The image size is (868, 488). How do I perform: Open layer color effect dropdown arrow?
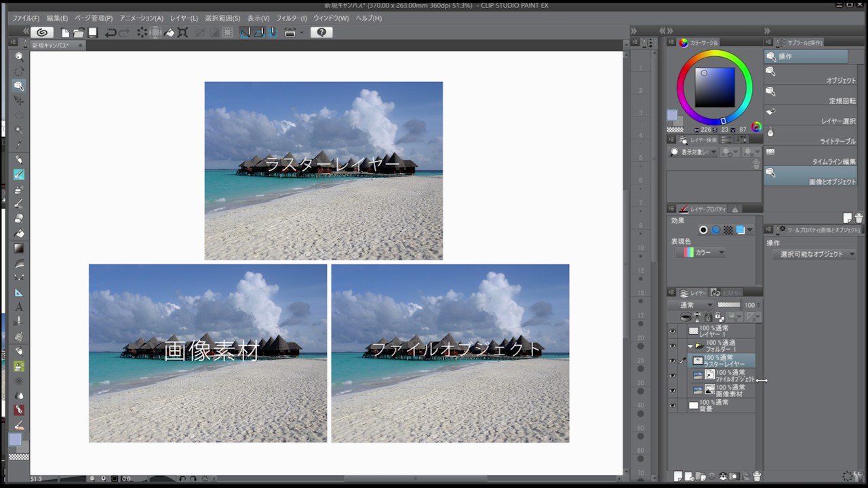point(750,230)
